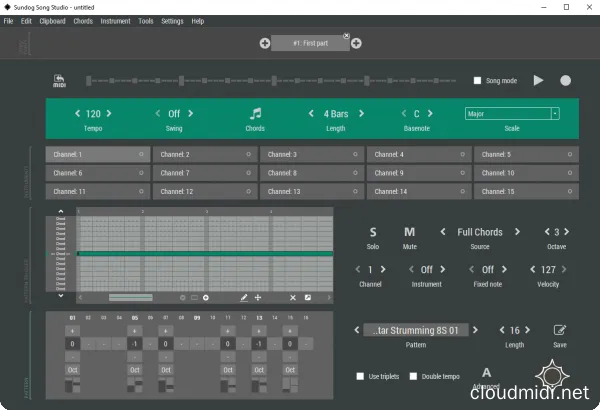Start playback with the play button

538,80
